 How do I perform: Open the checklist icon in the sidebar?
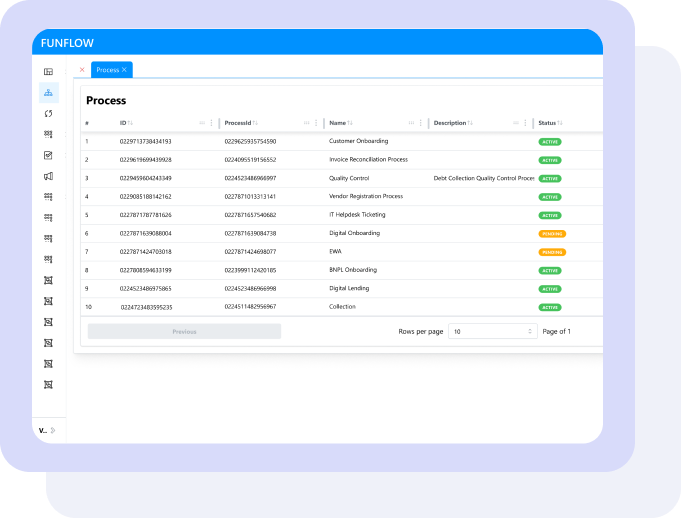48,155
